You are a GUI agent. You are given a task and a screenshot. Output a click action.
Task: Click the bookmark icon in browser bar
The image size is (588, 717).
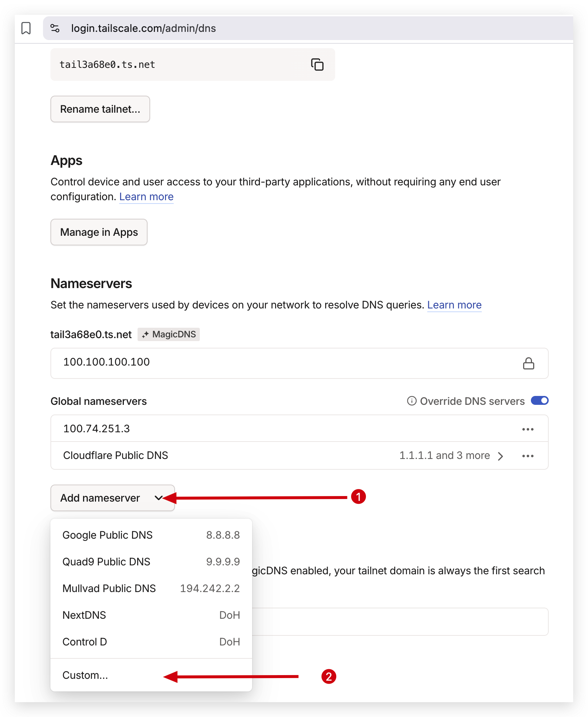pos(26,28)
